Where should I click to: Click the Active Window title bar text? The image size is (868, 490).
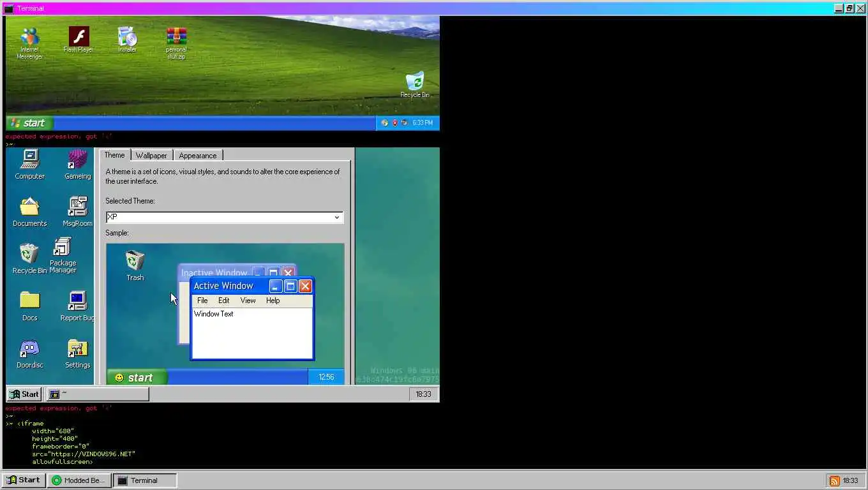223,286
